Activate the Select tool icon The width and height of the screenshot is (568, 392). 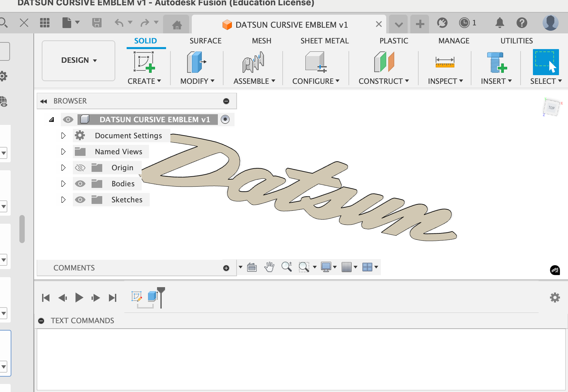(546, 62)
